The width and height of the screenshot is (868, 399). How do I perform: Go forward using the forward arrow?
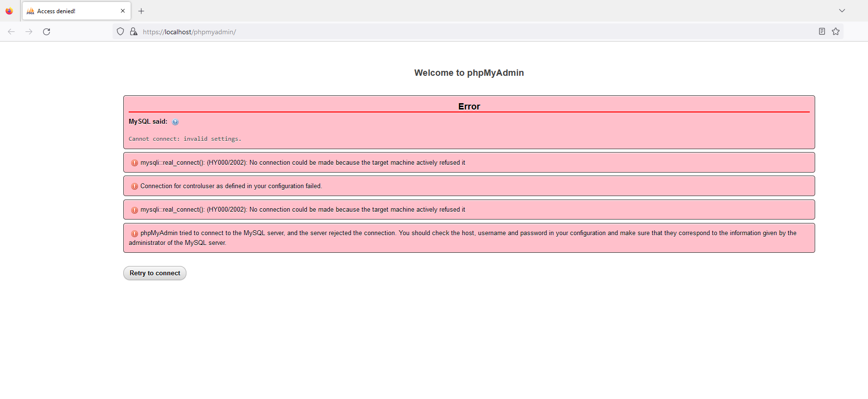29,32
